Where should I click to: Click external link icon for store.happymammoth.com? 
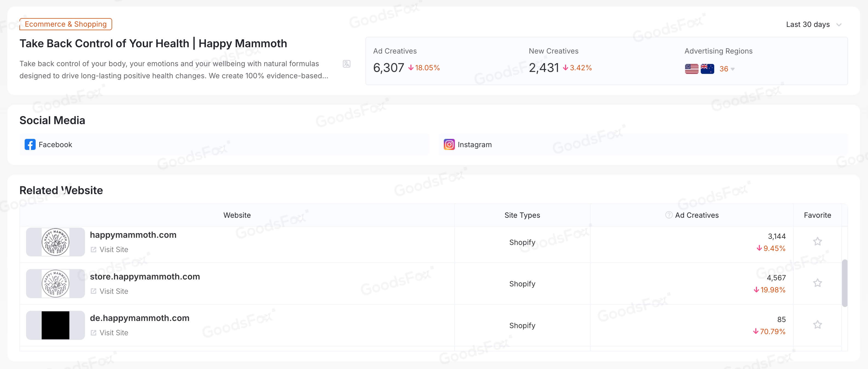coord(94,291)
